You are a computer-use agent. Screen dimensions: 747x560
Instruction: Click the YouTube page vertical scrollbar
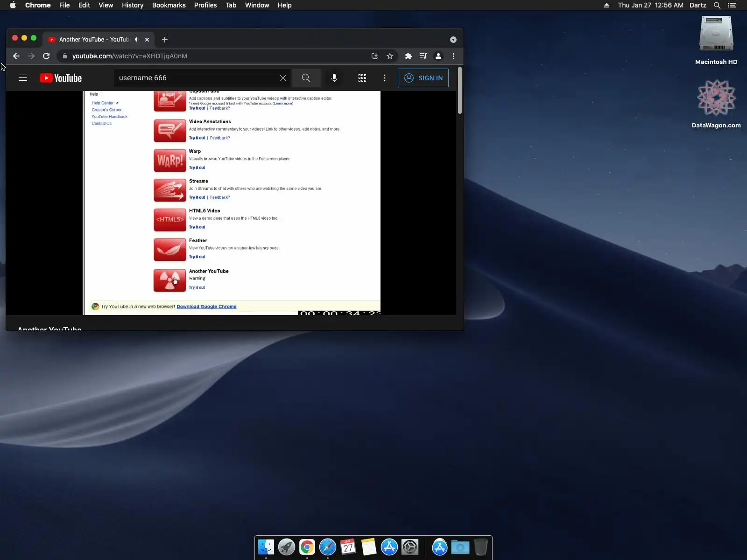pos(460,91)
